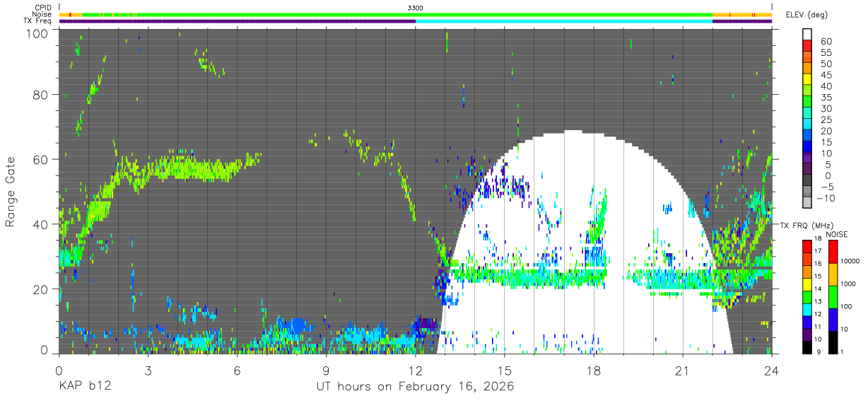This screenshot has height=401, width=868.
Task: Click the 20 tick label on Range Gate axis
Action: pyautogui.click(x=40, y=289)
